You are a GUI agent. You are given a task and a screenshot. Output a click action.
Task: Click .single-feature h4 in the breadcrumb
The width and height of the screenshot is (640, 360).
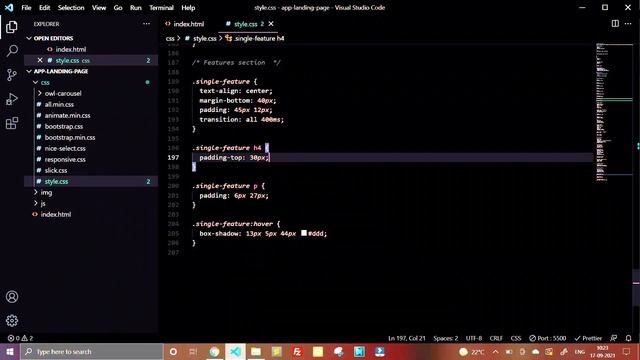(x=259, y=38)
